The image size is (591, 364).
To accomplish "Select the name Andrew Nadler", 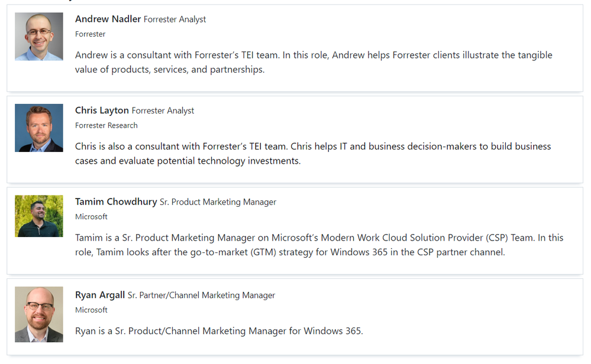I will coord(108,19).
